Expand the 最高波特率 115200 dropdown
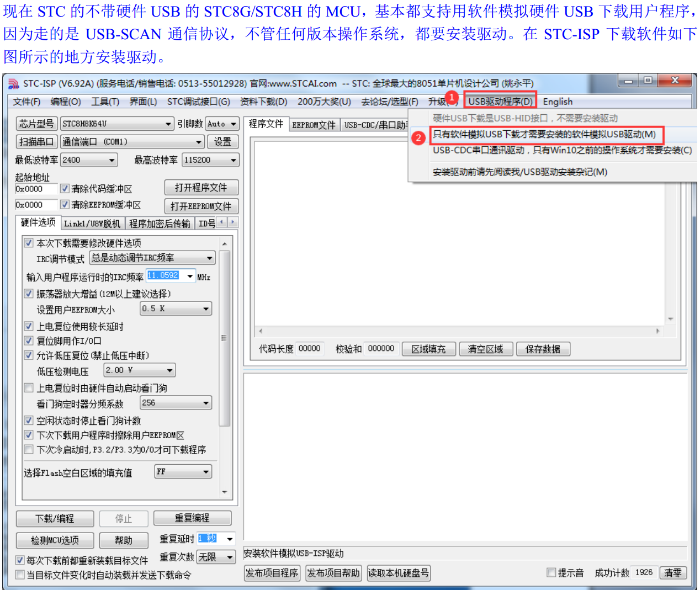 [x=234, y=160]
